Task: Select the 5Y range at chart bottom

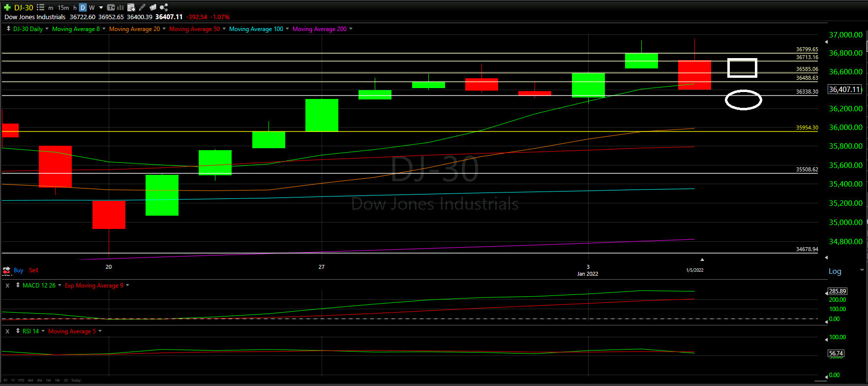Action: click(5, 381)
